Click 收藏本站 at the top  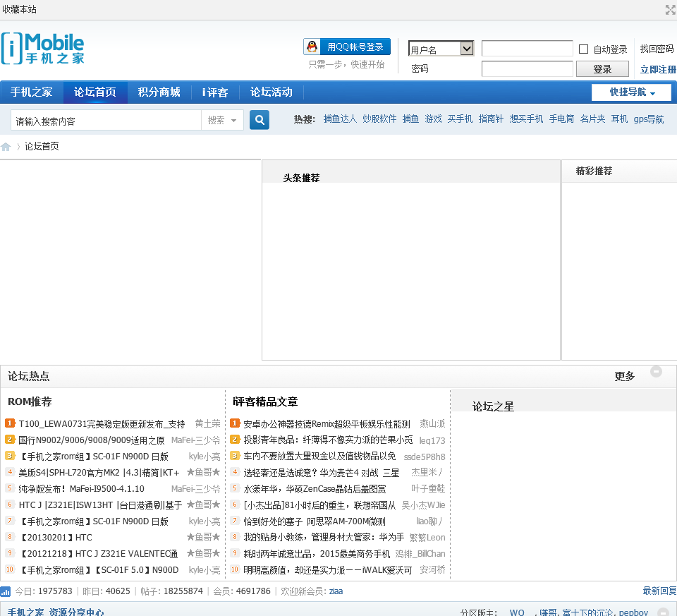click(19, 9)
